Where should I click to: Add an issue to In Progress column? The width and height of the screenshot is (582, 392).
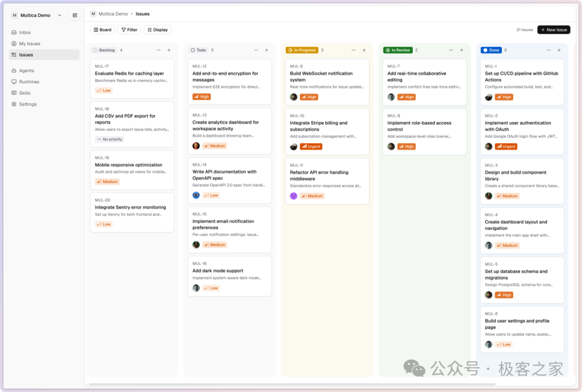click(x=364, y=50)
